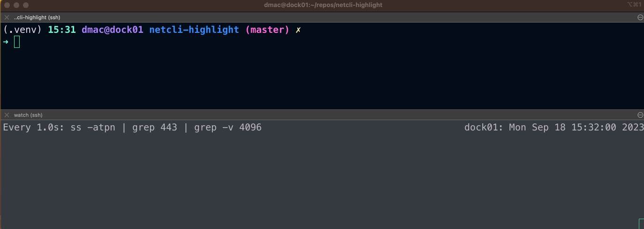Place the cursor at the shell prompt box

click(17, 42)
